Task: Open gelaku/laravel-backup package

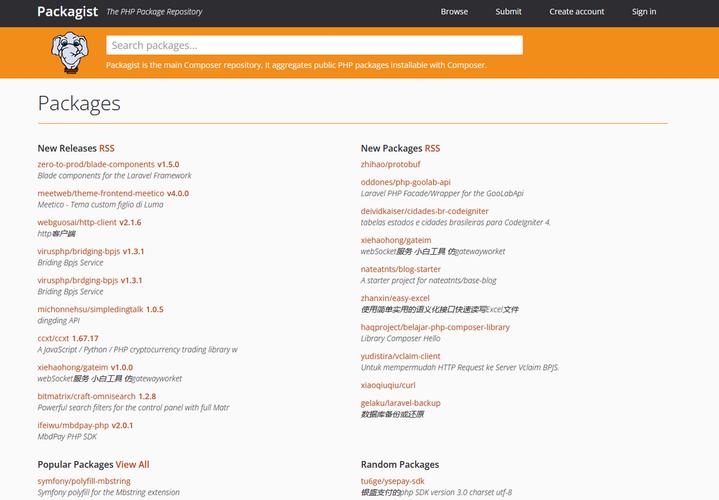Action: (400, 403)
